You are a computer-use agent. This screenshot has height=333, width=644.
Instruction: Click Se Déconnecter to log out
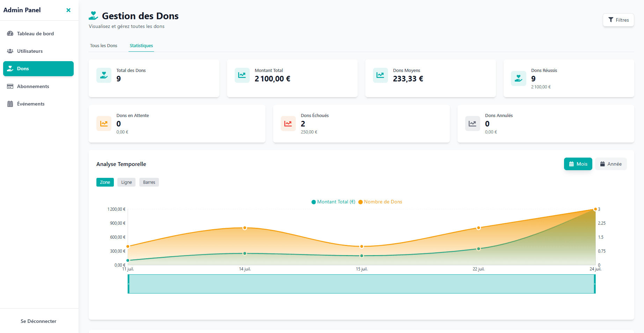pyautogui.click(x=38, y=321)
